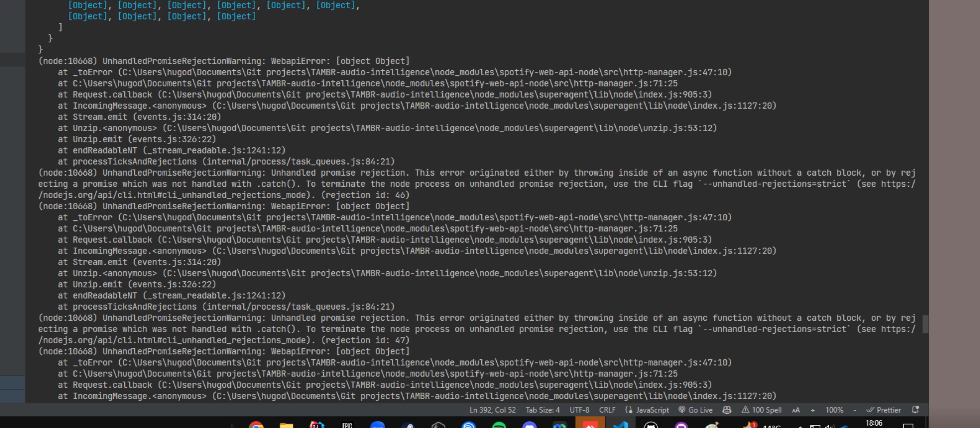The width and height of the screenshot is (980, 428).
Task: Click plus to increase the 100% zoom
Action: click(x=813, y=410)
